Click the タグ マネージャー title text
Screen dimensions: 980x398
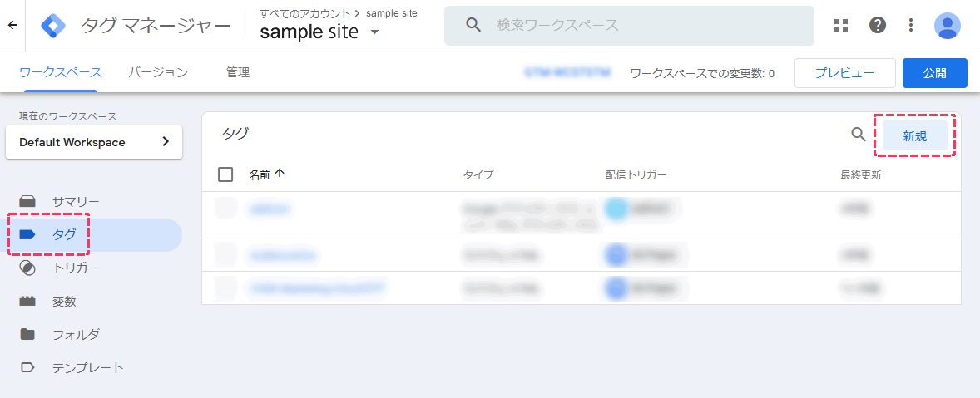(x=156, y=26)
